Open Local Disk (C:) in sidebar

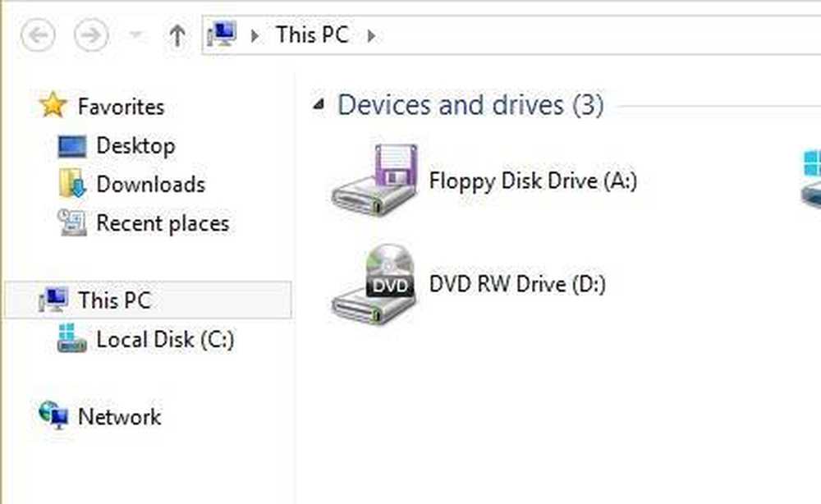pos(165,340)
